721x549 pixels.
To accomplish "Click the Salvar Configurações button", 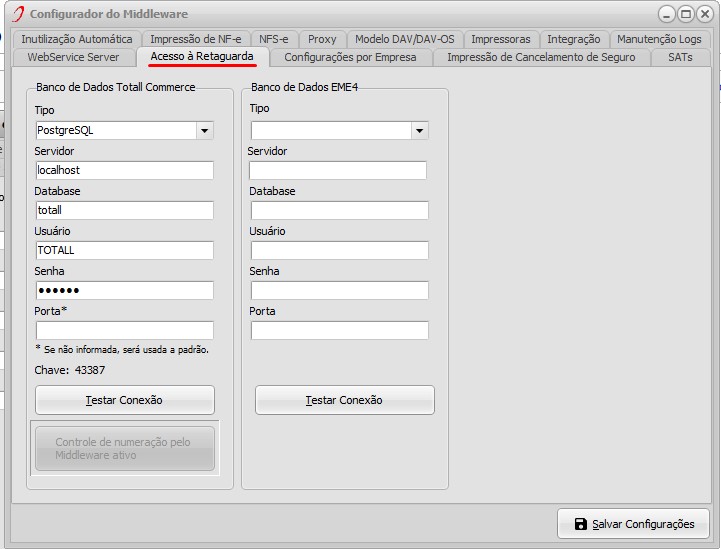I will (633, 524).
